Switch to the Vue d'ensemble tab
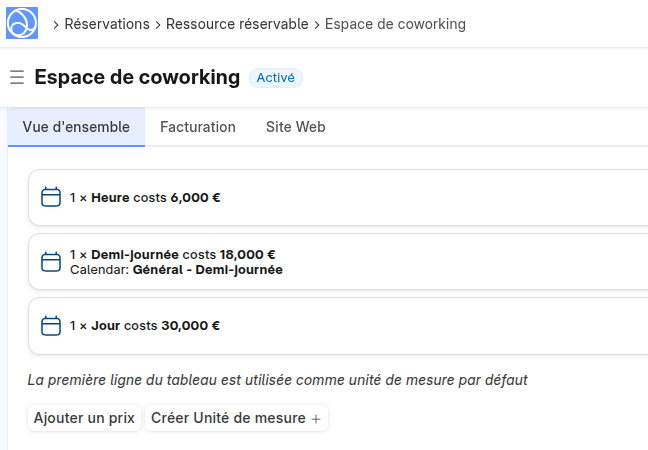Viewport: 648px width, 450px height. point(76,127)
